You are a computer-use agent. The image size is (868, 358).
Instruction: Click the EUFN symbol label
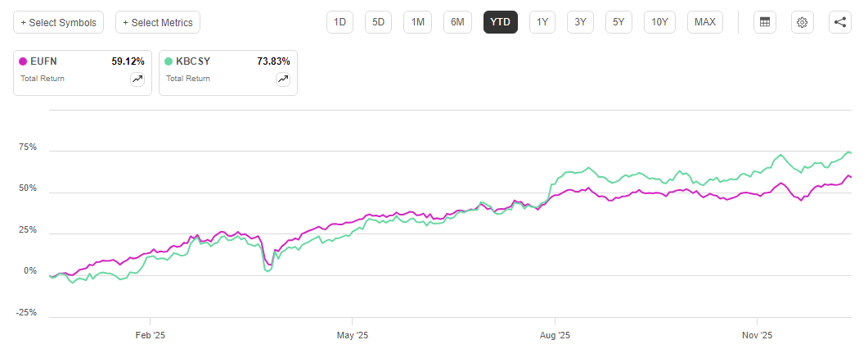pyautogui.click(x=45, y=61)
